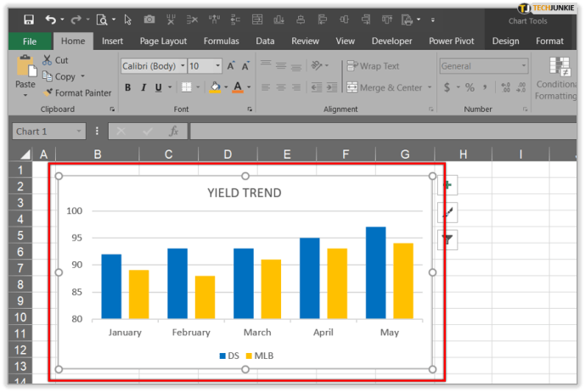This screenshot has height=392, width=585.
Task: Open the General number format dropdown
Action: (523, 66)
